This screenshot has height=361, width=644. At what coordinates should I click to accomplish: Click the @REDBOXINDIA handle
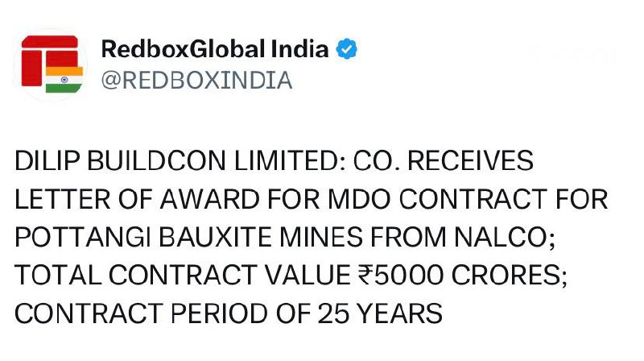(196, 81)
